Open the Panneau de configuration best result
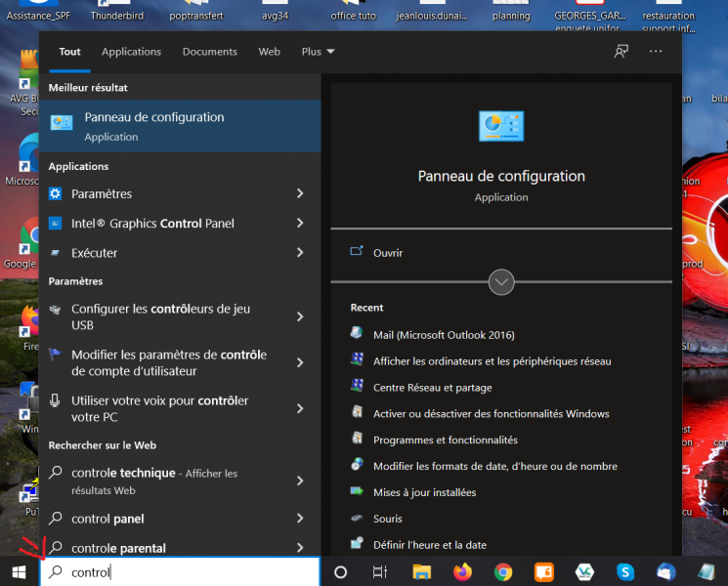 tap(180, 126)
